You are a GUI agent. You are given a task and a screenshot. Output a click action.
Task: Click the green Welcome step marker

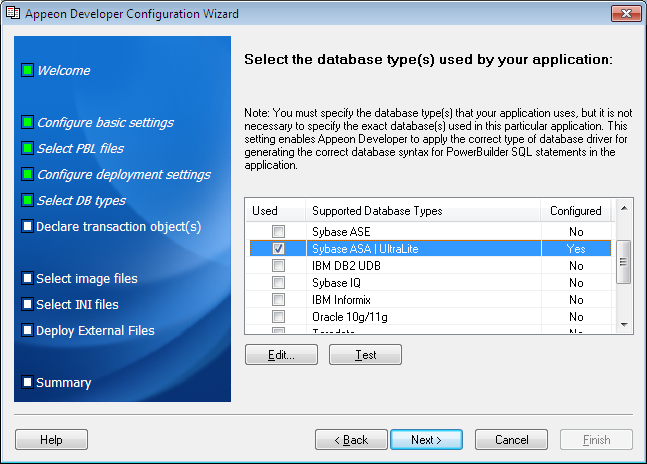click(x=28, y=70)
